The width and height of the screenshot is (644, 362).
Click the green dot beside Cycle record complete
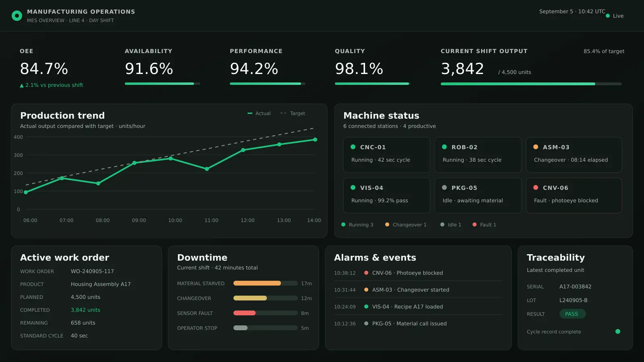click(x=618, y=331)
